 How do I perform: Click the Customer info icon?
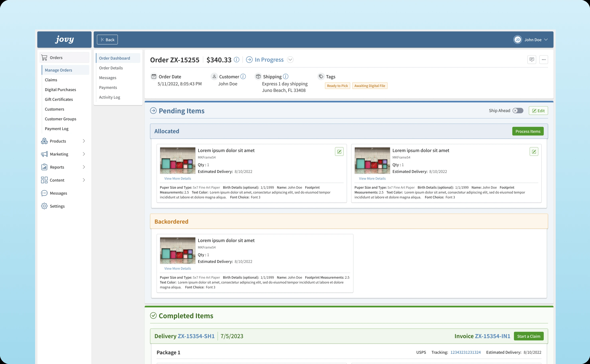pos(243,77)
